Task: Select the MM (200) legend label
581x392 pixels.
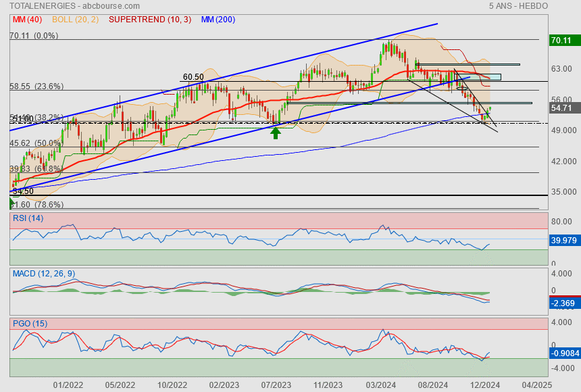Action: (218, 20)
